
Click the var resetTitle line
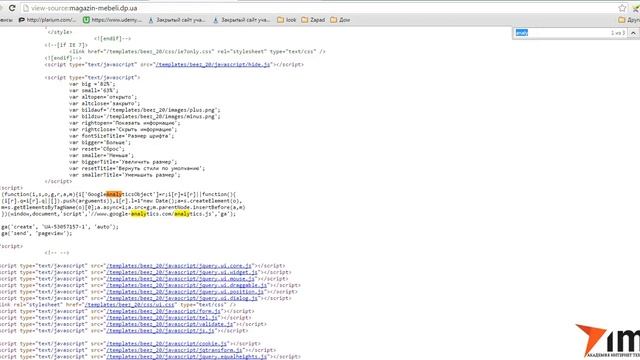click(137, 169)
